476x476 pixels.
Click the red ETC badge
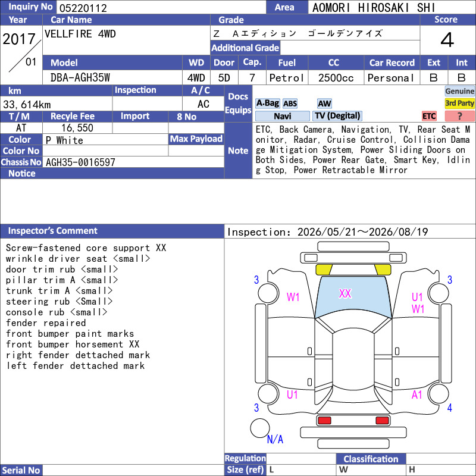click(x=429, y=116)
